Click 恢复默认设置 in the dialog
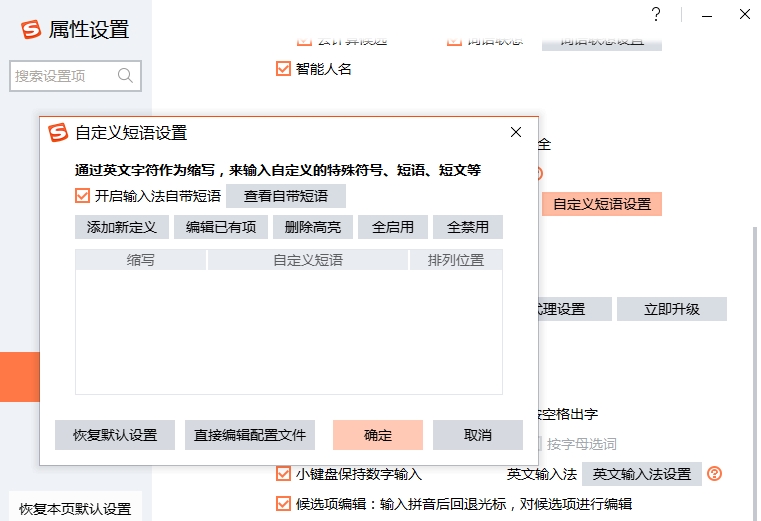The image size is (761, 521). pyautogui.click(x=115, y=435)
